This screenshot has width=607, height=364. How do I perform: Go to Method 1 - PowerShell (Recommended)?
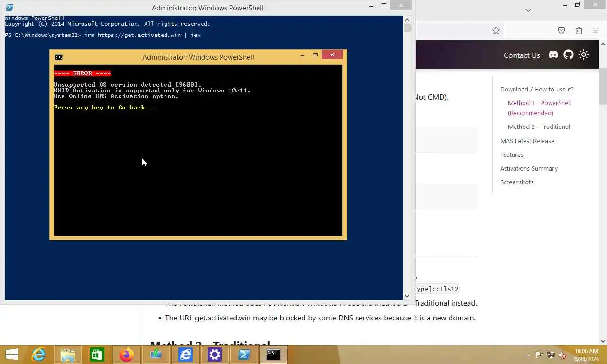pos(540,108)
